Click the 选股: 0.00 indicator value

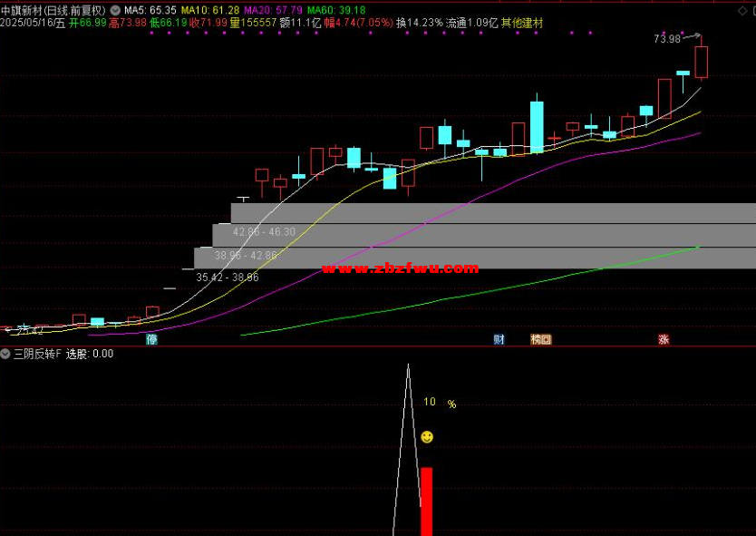(90, 354)
